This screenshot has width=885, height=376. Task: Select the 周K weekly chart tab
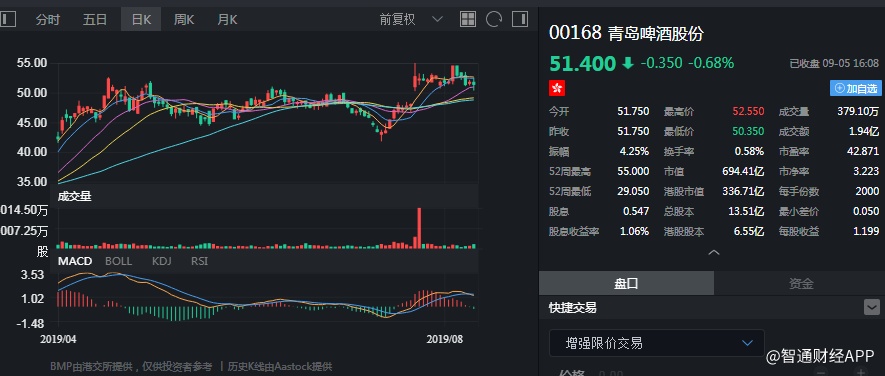(x=183, y=20)
